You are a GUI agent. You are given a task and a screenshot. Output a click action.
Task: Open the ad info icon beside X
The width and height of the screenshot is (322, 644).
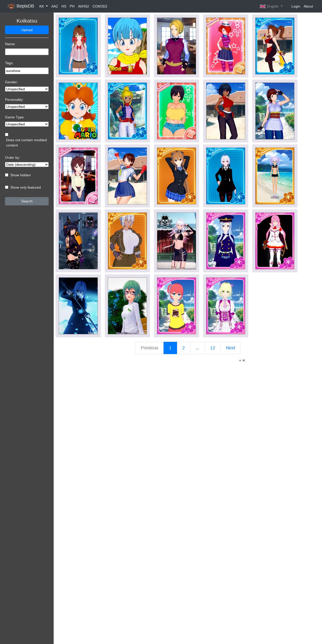240,360
